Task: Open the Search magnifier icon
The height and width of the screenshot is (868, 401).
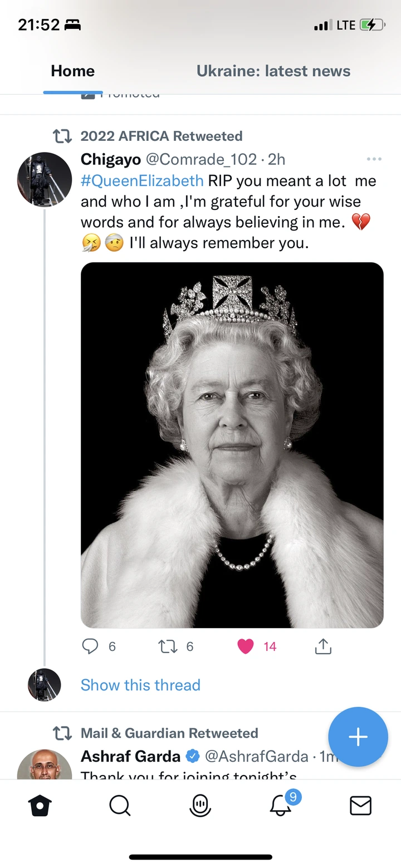Action: pos(120,806)
